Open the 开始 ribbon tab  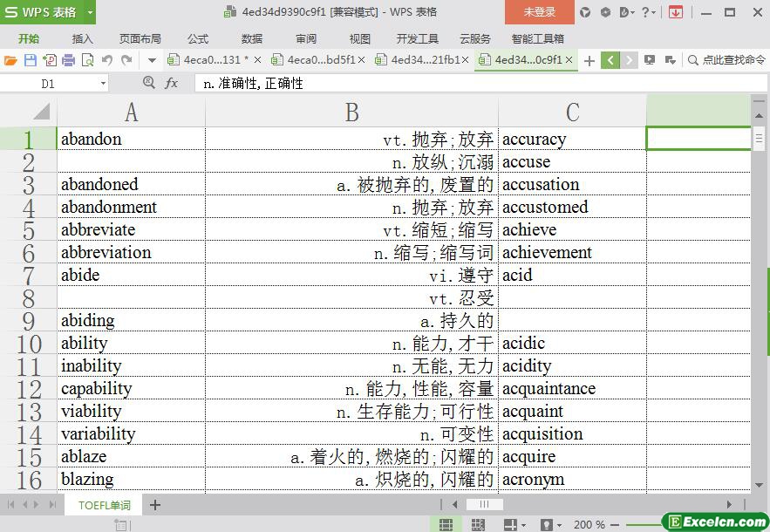(x=29, y=38)
